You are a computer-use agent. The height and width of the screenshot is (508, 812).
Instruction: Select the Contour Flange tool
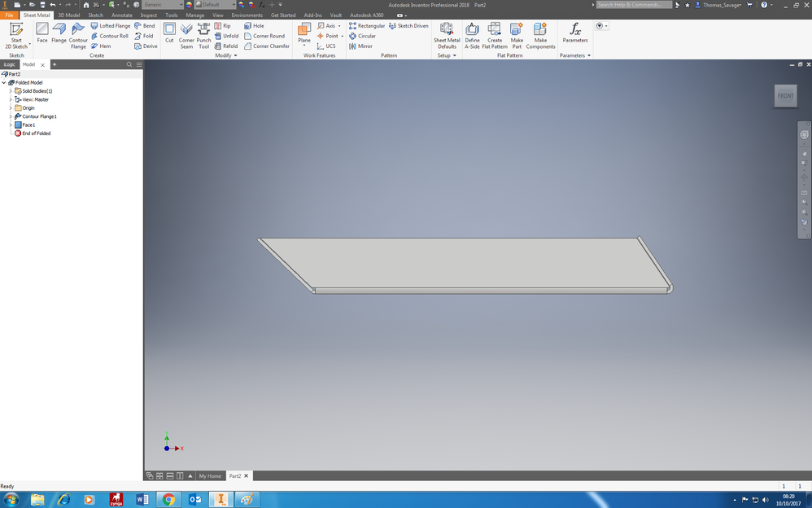pyautogui.click(x=78, y=35)
